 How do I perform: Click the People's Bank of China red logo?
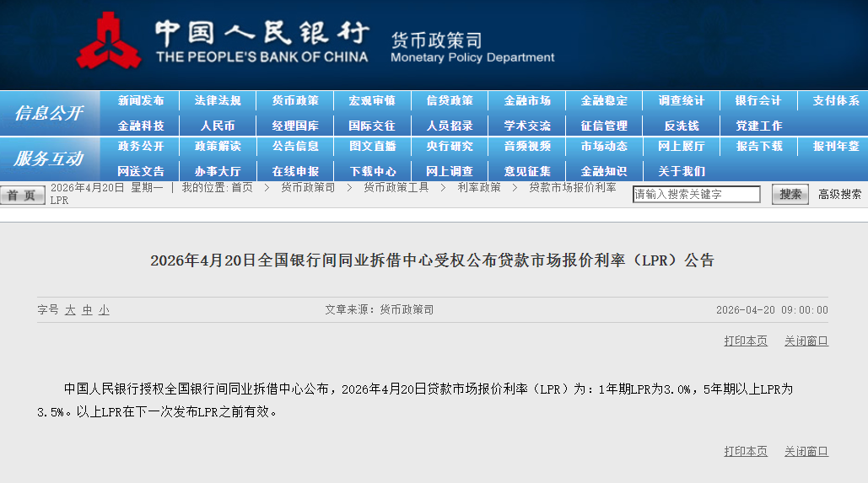click(x=109, y=41)
